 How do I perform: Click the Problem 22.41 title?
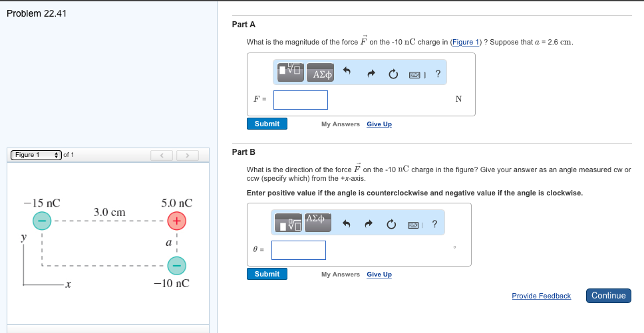point(37,13)
